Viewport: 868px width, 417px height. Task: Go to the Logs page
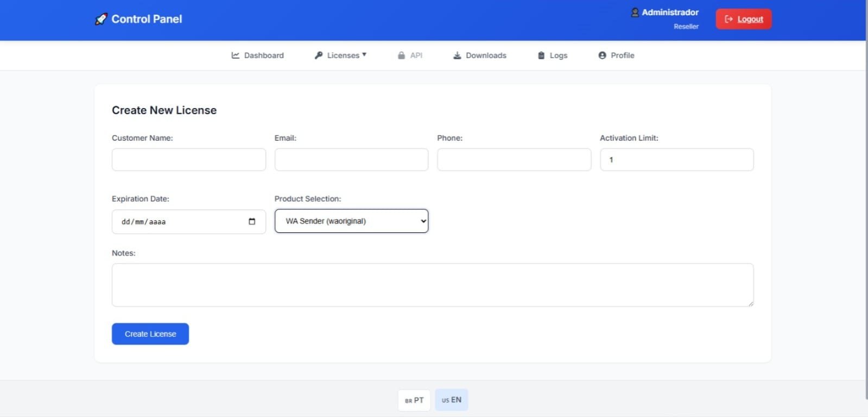pos(558,55)
